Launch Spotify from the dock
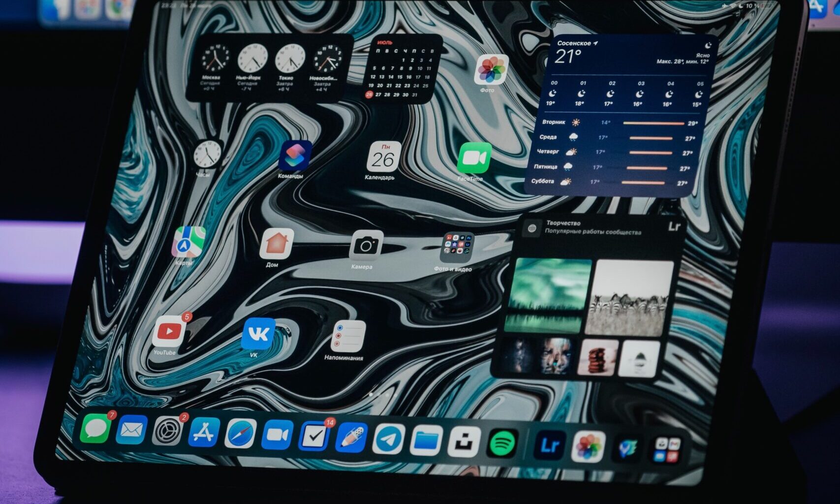Screen dimensions: 840x504 pyautogui.click(x=502, y=443)
